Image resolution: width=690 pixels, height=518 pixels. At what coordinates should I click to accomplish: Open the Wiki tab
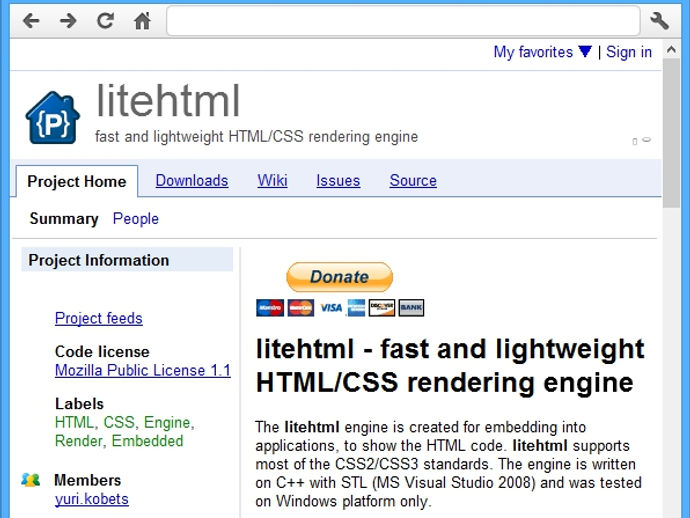coord(272,180)
